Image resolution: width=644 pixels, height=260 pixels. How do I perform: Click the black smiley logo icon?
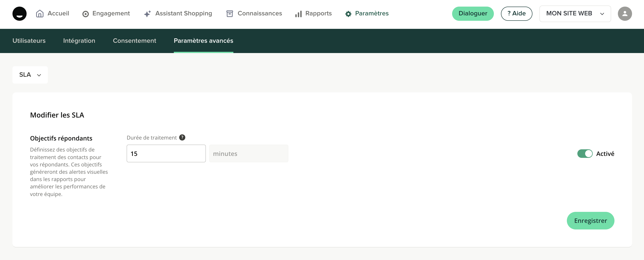pyautogui.click(x=20, y=13)
